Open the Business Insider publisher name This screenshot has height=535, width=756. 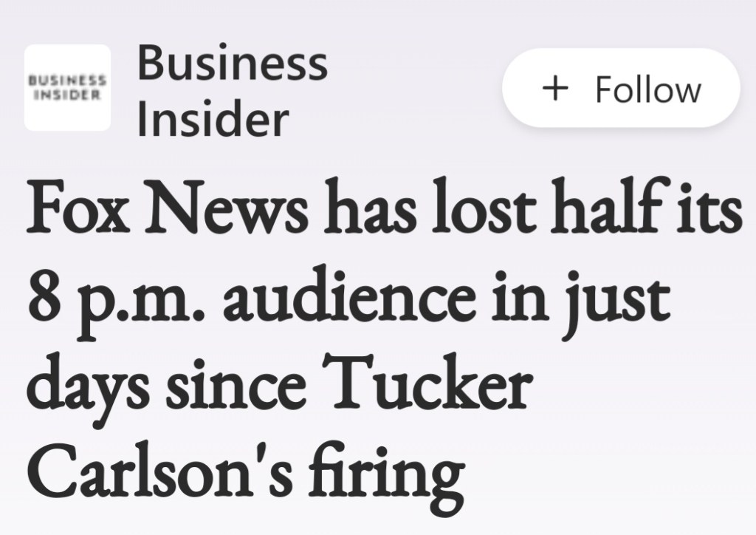pyautogui.click(x=232, y=92)
